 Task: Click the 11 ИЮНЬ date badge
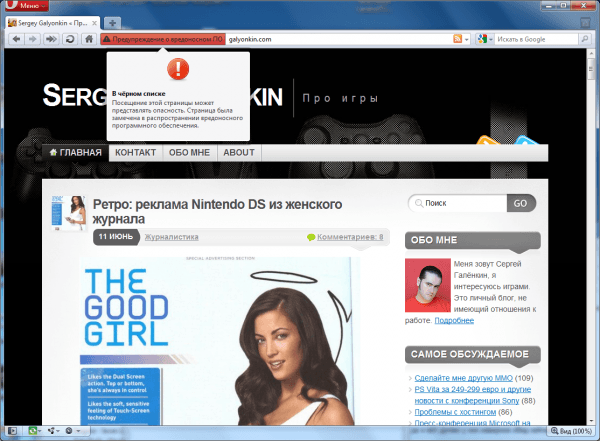point(116,237)
